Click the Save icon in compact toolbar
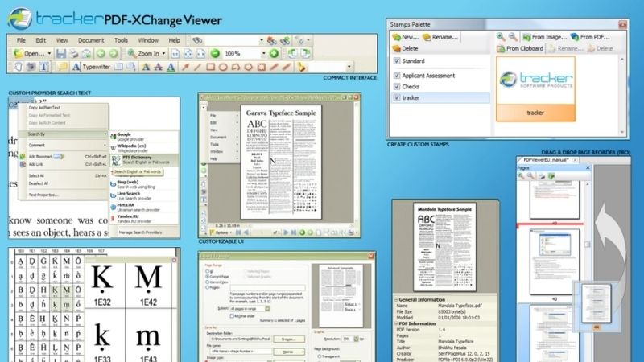The height and width of the screenshot is (362, 644). [x=61, y=53]
